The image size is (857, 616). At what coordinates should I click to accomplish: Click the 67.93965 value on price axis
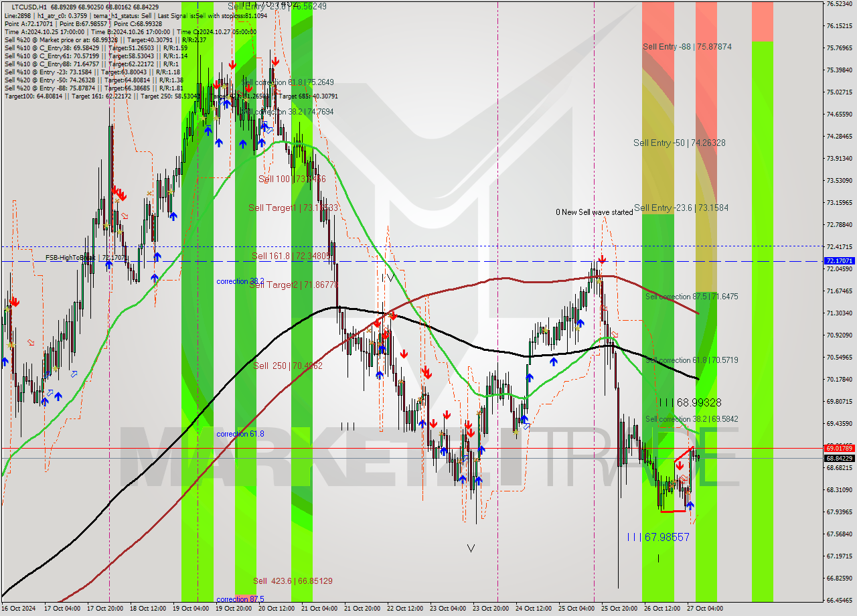point(839,512)
